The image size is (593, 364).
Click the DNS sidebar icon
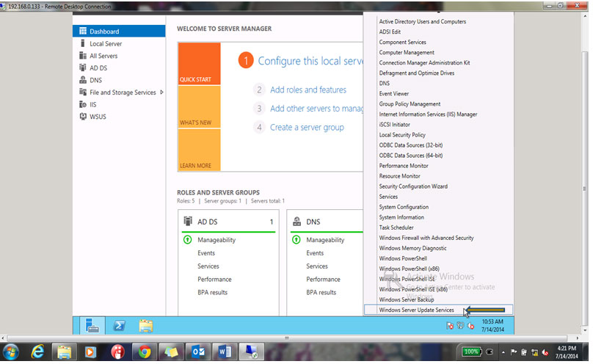click(x=83, y=80)
